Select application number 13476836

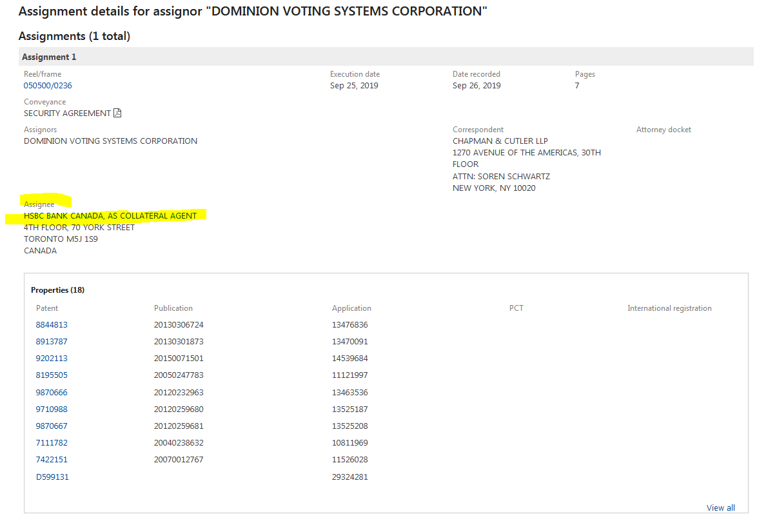[350, 325]
